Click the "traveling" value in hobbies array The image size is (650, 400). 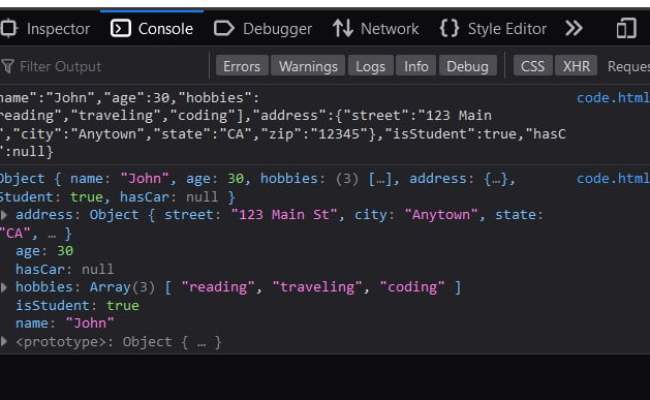318,287
